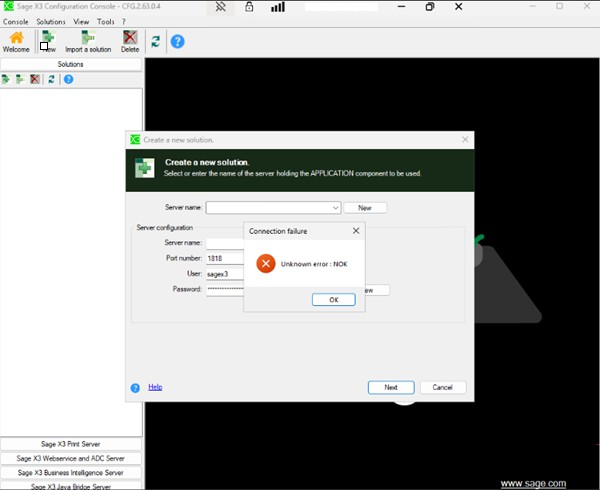
Task: Click small help icon in Solutions panel
Action: 69,79
